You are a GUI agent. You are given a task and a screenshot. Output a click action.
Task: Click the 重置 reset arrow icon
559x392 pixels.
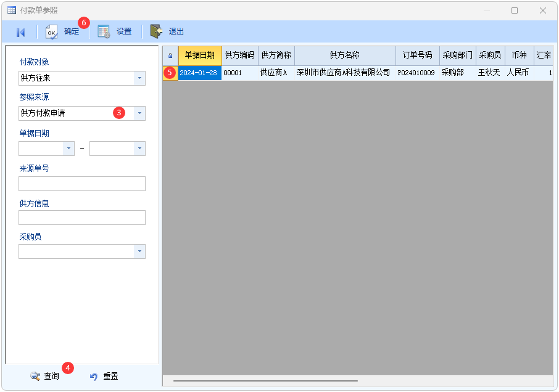[94, 376]
